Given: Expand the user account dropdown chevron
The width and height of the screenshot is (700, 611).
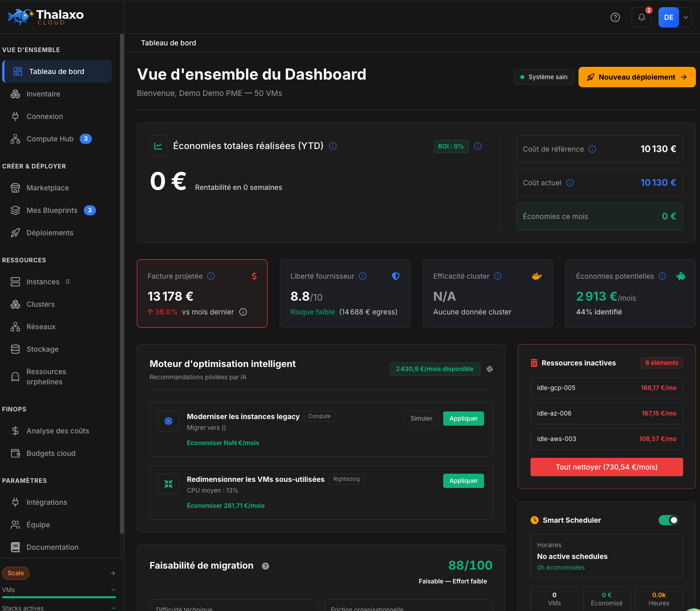Looking at the screenshot, I should coord(686,17).
